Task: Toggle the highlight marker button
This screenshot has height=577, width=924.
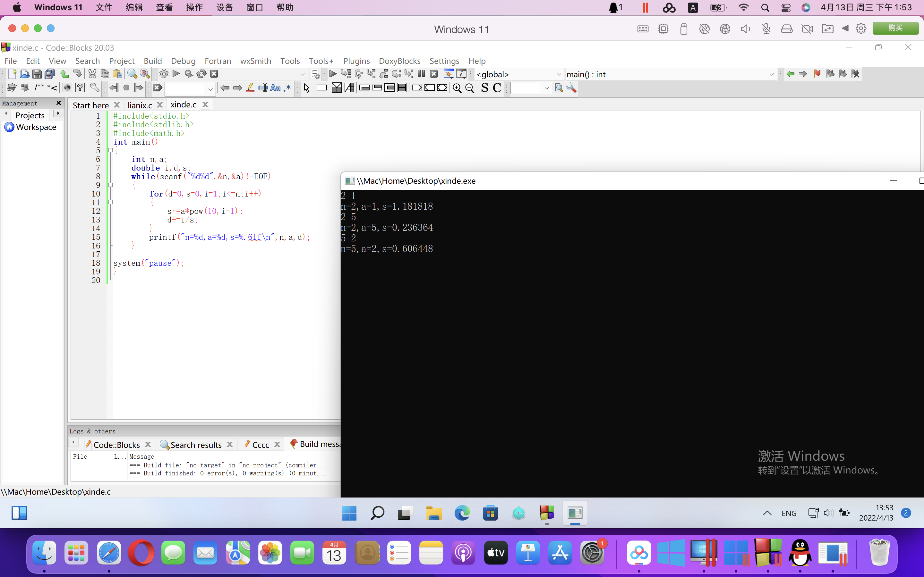Action: click(250, 88)
